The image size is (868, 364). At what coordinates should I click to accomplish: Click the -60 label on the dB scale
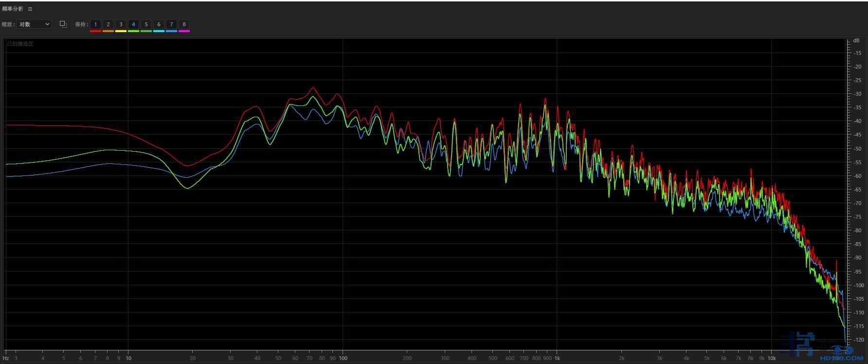coord(857,176)
